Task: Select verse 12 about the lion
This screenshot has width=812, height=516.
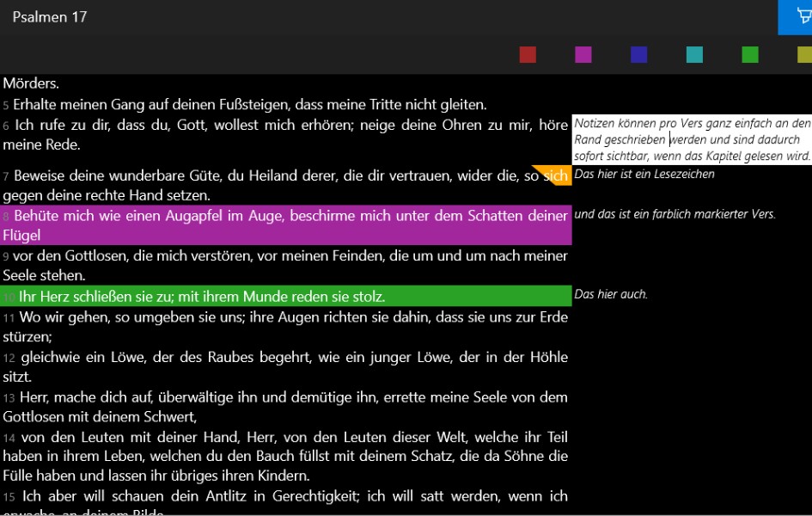Action: [x=285, y=366]
